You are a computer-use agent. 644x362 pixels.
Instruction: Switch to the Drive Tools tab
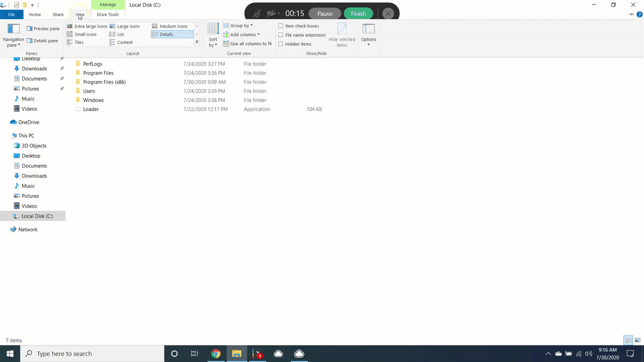point(108,15)
